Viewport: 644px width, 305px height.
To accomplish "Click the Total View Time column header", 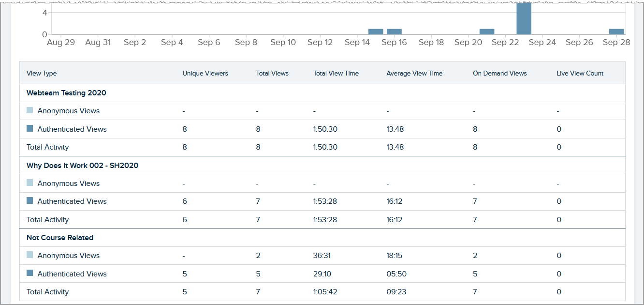I will [336, 74].
